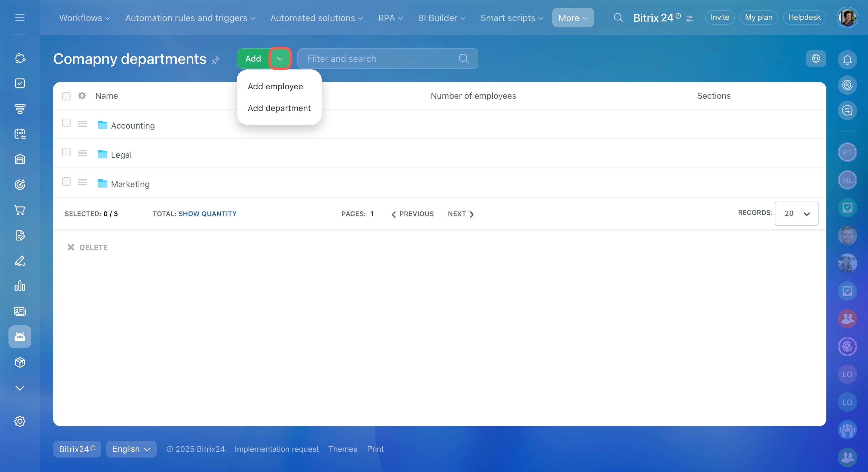868x472 pixels.
Task: Open the Tasks checkmark icon in the left sidebar
Action: coord(20,83)
